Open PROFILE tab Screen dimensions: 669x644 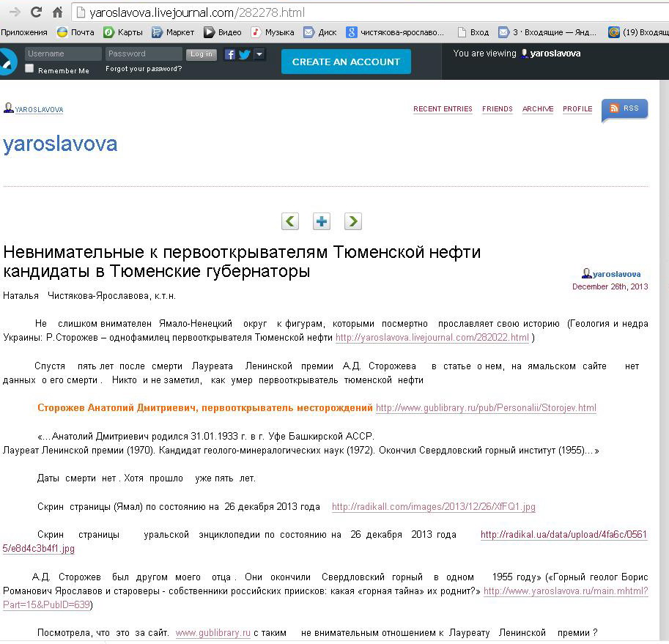click(577, 108)
